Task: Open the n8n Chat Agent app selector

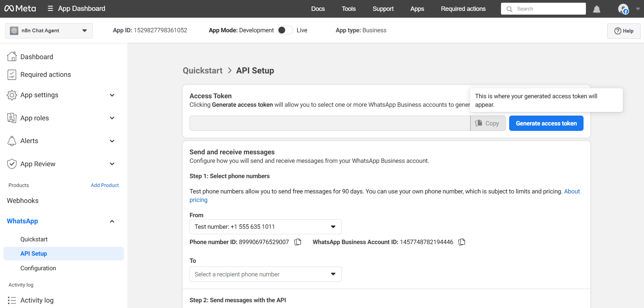Action: (49, 31)
